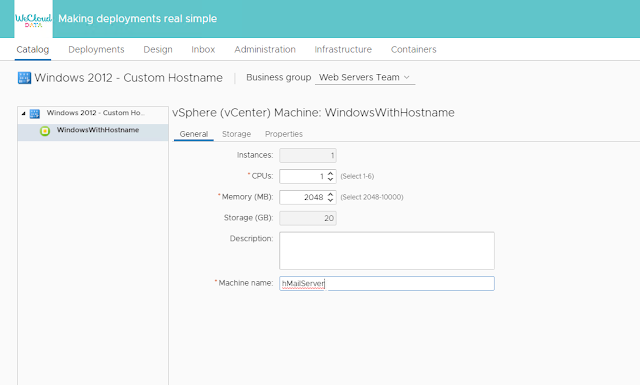Select WindowsWithHostname in the tree
The image size is (640, 385).
(93, 132)
